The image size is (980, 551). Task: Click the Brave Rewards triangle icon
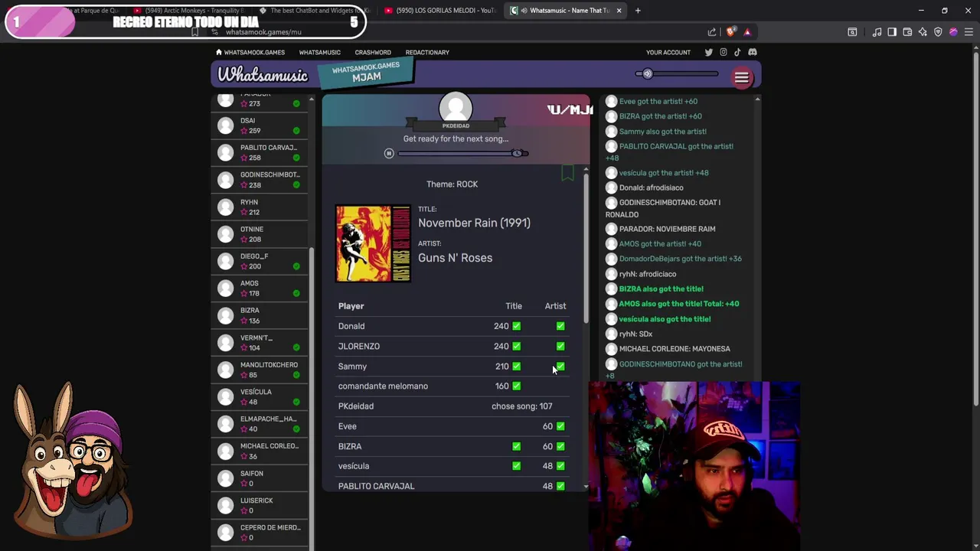coord(747,32)
